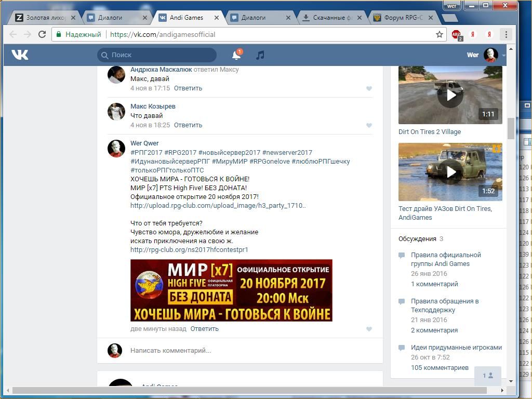Reply to Макс Козырев's comment
This screenshot has width=532, height=399.
(188, 125)
